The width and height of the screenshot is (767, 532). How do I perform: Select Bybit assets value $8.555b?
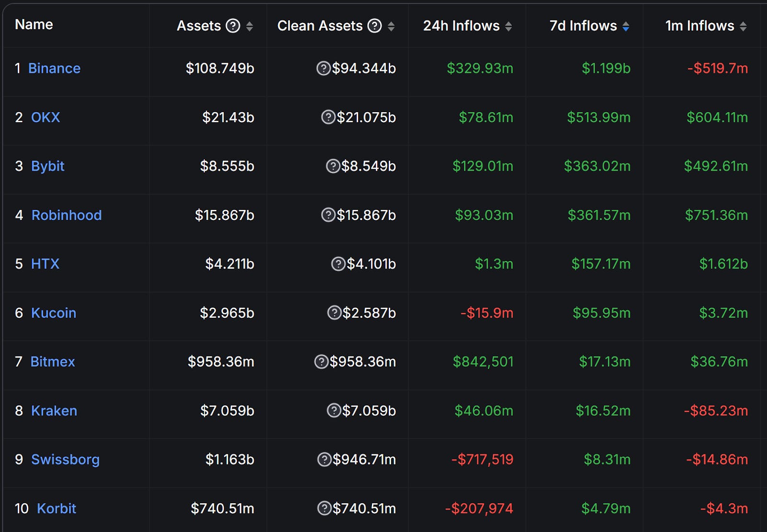click(x=227, y=166)
